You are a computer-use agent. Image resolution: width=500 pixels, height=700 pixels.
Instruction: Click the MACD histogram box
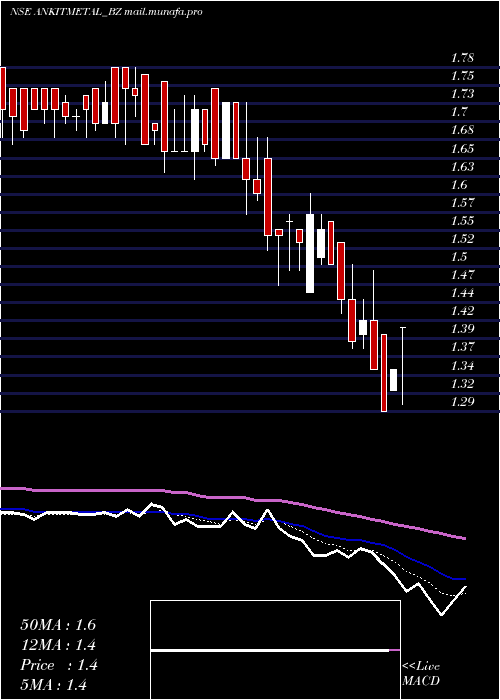(x=275, y=650)
